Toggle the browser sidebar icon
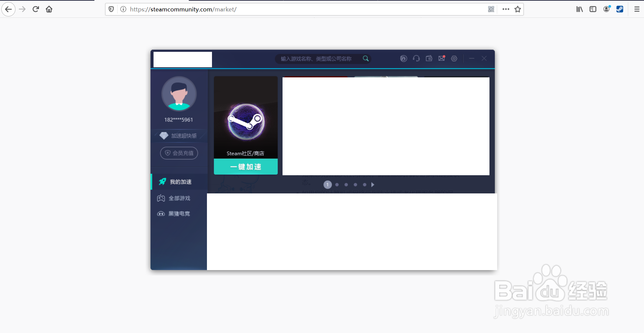The image size is (644, 333). pyautogui.click(x=593, y=9)
